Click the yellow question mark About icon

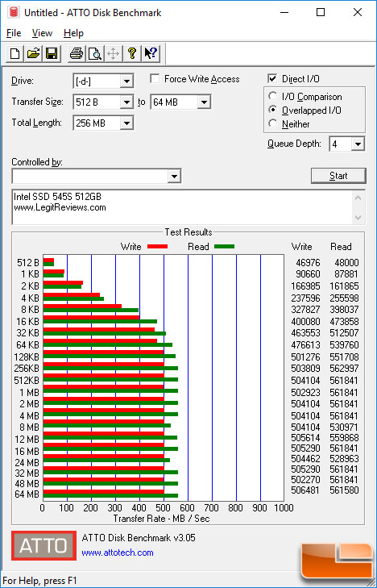[132, 53]
